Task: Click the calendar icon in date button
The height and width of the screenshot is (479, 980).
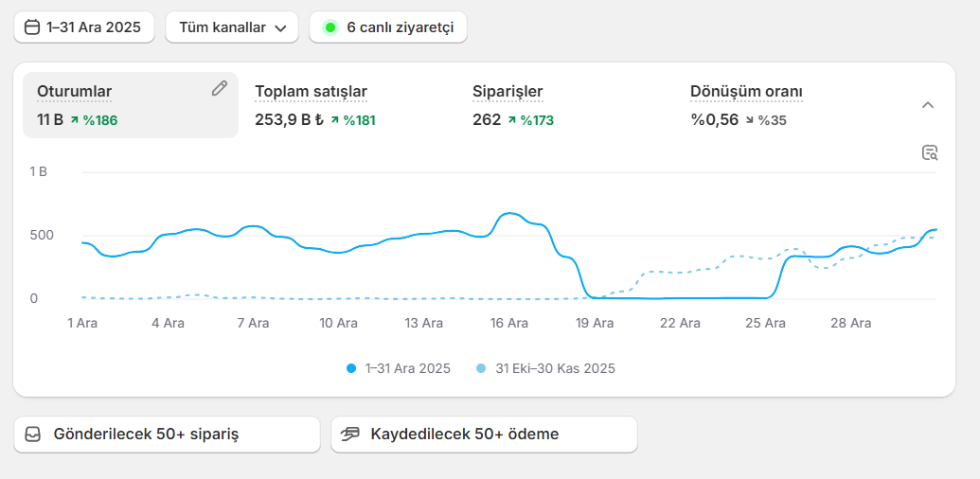Action: 32,27
